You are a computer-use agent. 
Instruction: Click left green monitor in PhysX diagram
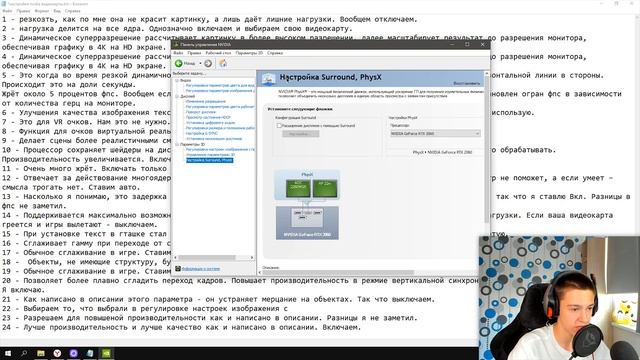[x=298, y=188]
